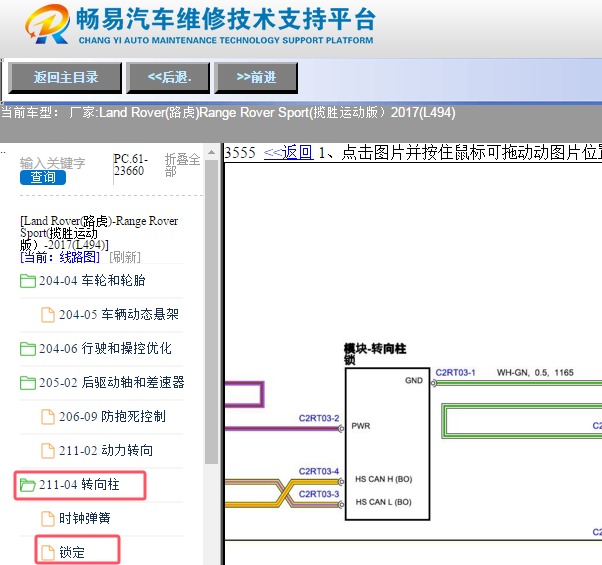Image resolution: width=602 pixels, height=565 pixels.
Task: Click the HS CAN L (BO) label
Action: coord(384,502)
